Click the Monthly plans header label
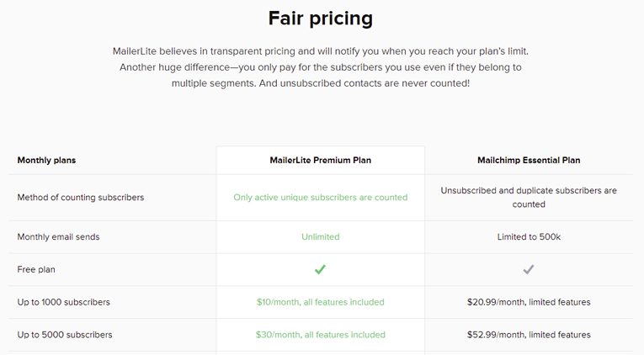 point(46,160)
